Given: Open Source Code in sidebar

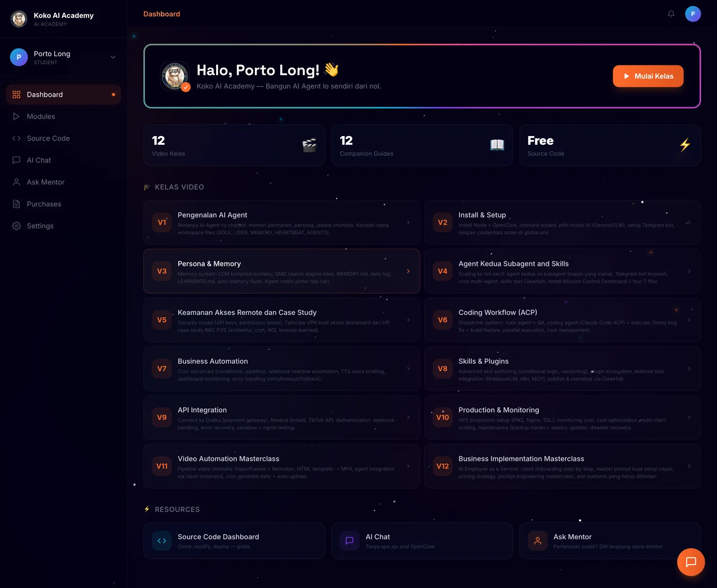Looking at the screenshot, I should click(64, 139).
